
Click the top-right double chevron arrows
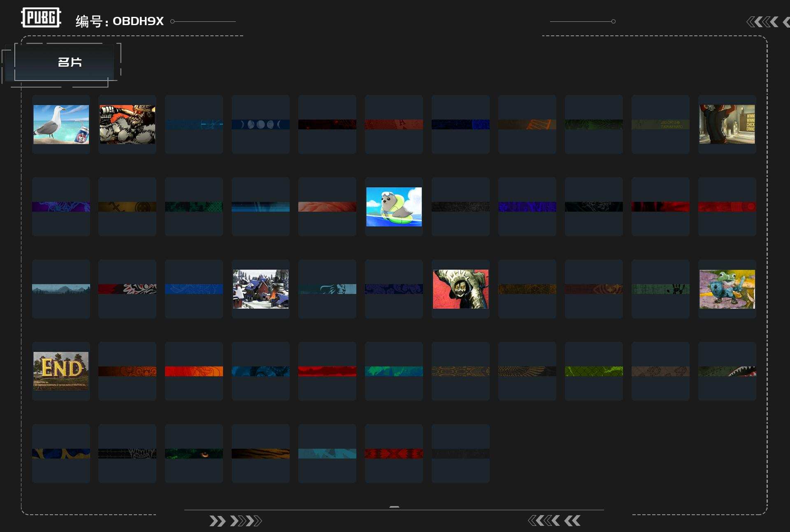[762, 22]
